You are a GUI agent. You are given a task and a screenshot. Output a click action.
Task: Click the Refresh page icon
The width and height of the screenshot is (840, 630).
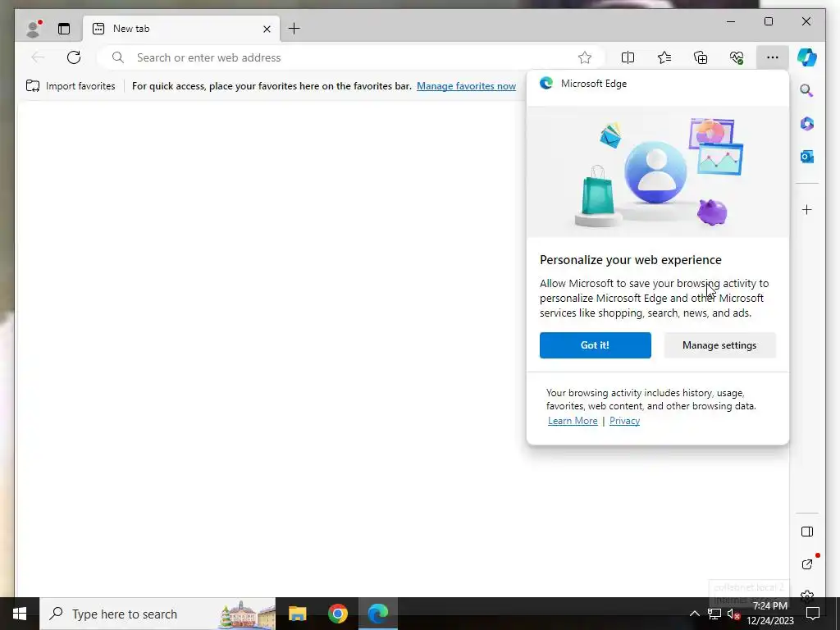pos(74,57)
